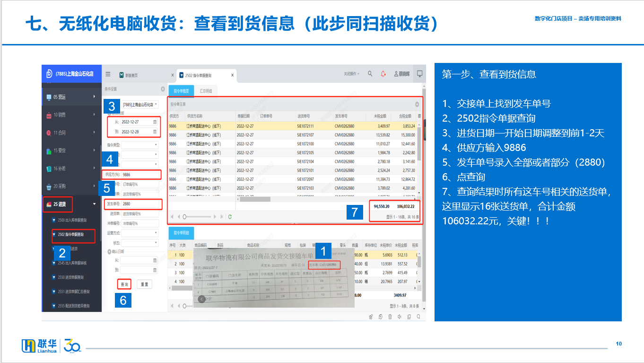Click back arrow on the delivery slip photo
Screen dimensions: 644x363
click(202, 299)
